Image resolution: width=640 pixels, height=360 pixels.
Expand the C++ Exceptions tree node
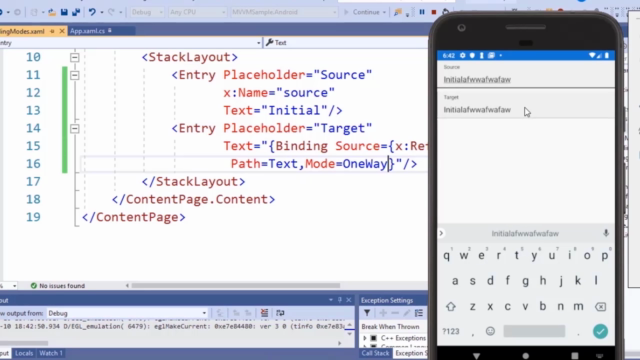click(365, 338)
